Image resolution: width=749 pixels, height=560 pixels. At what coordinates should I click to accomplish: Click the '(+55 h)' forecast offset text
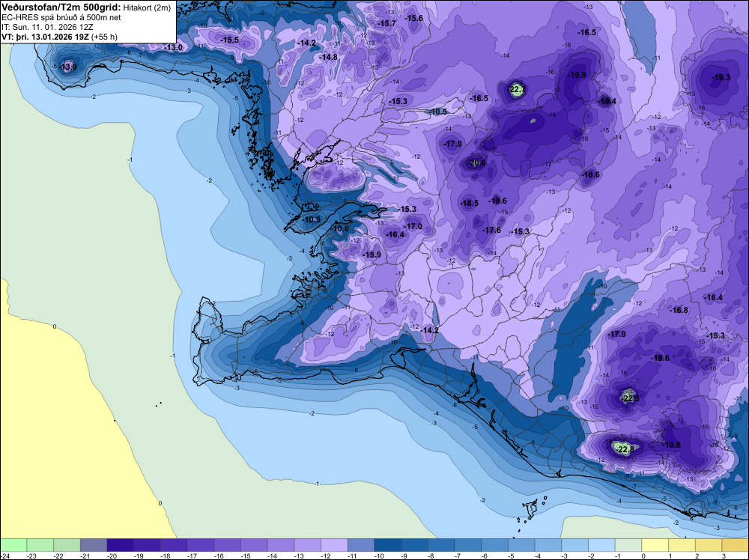[x=103, y=37]
